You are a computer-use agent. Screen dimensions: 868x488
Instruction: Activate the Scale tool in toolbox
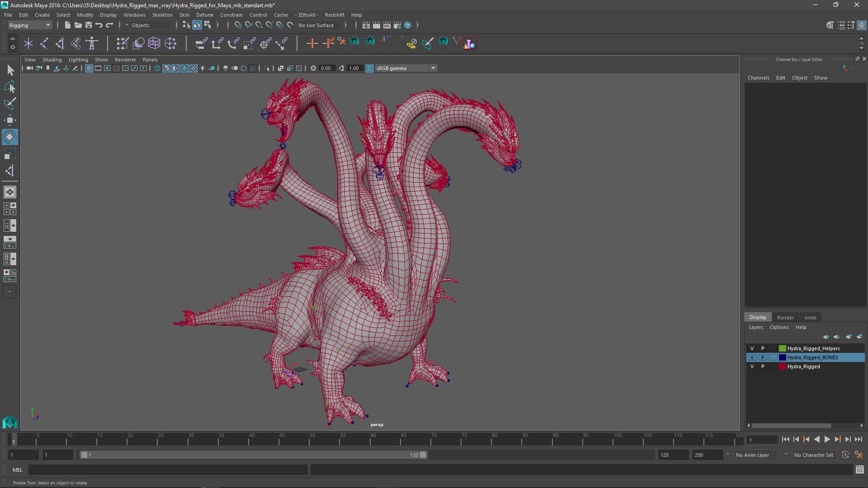pos(10,154)
